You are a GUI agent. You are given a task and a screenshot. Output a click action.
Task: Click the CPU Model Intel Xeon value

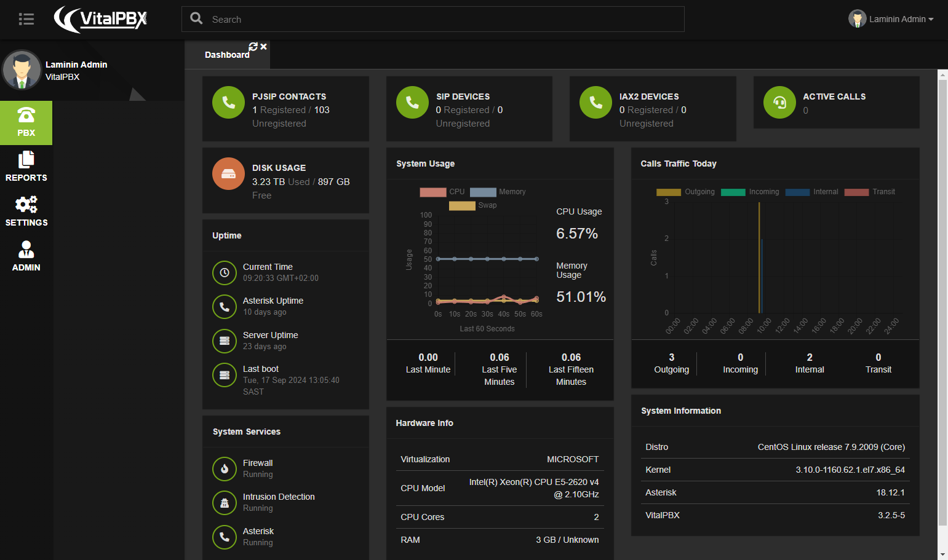coord(534,488)
